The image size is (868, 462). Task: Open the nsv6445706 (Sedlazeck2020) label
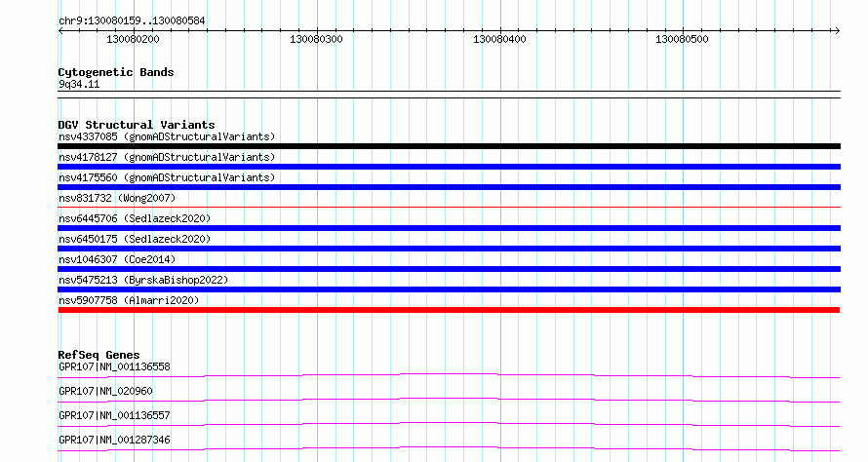click(x=135, y=218)
